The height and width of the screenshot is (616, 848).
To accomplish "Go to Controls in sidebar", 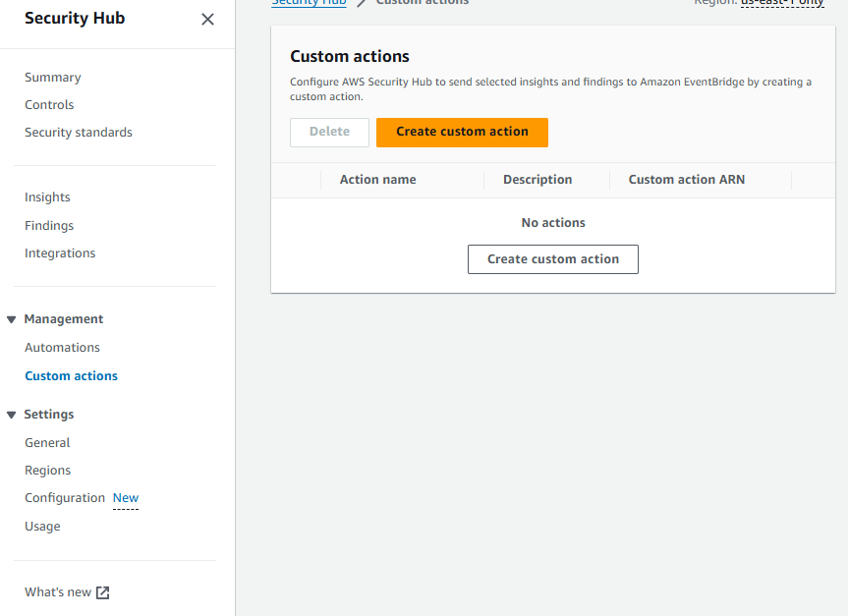I will click(x=49, y=105).
